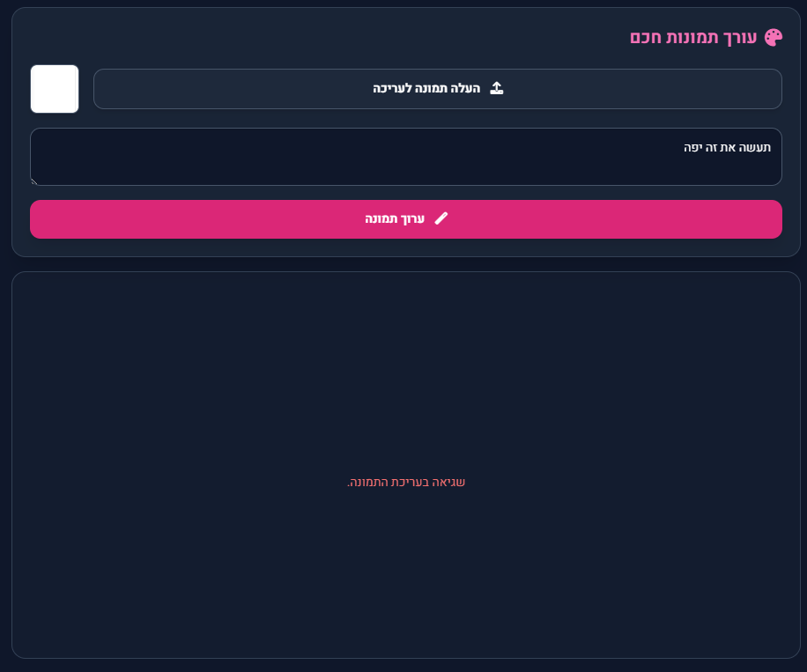This screenshot has height=672, width=807.
Task: Click the word 'חכם' in the heading
Action: (x=647, y=37)
